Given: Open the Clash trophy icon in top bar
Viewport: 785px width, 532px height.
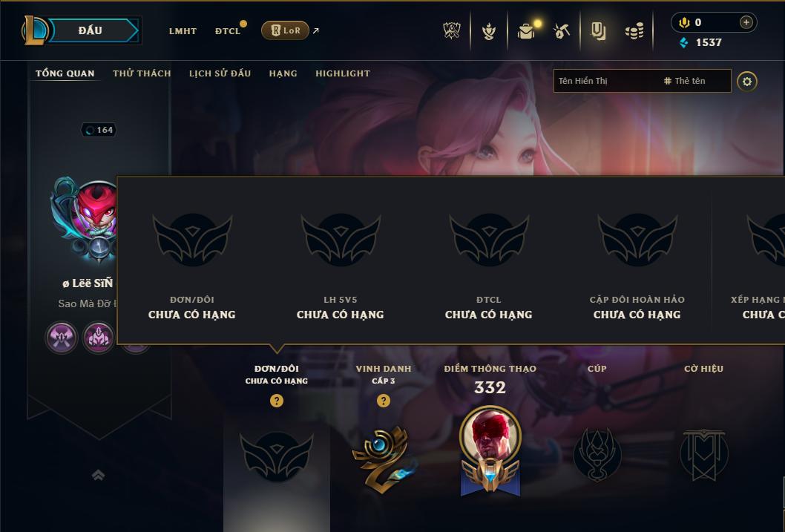Looking at the screenshot, I should [452, 31].
